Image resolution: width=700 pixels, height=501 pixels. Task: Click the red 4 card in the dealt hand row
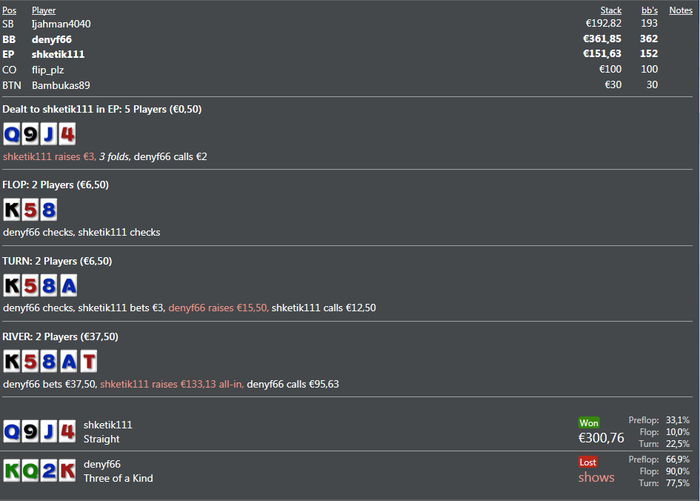tap(67, 133)
